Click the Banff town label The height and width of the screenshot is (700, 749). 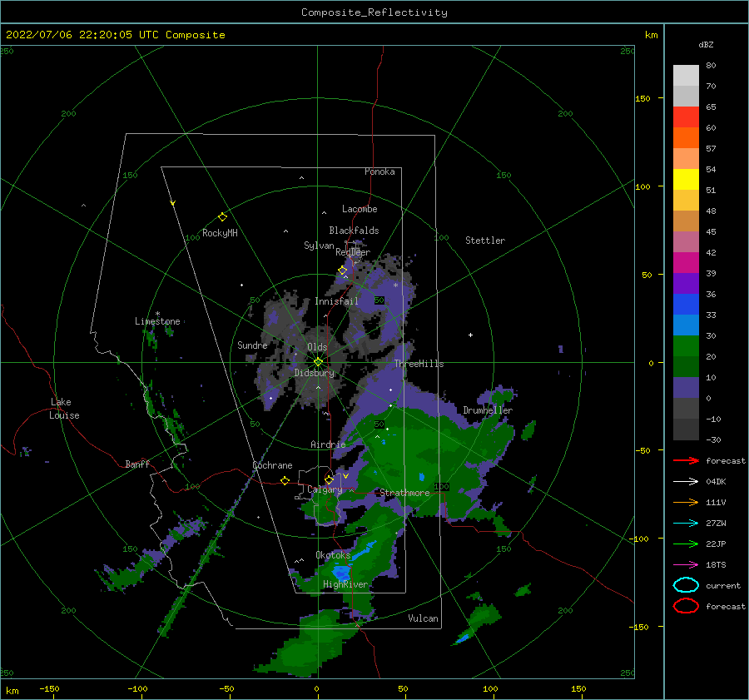click(137, 464)
